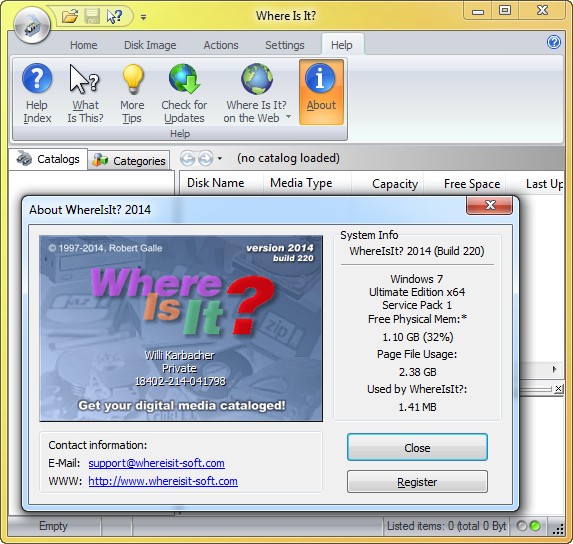This screenshot has width=573, height=544.
Task: Expand the quick access toolbar customize arrow
Action: tap(143, 17)
